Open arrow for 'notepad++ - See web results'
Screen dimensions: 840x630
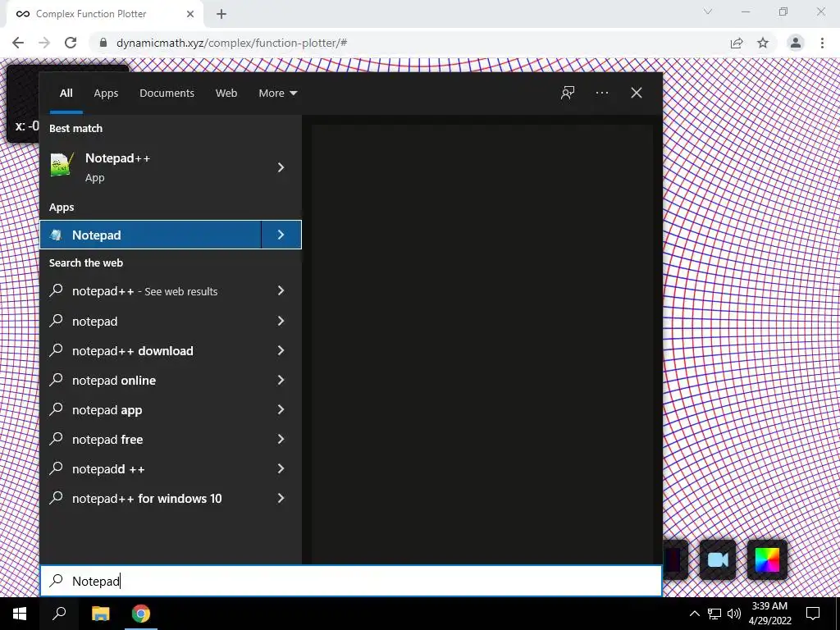coord(281,291)
